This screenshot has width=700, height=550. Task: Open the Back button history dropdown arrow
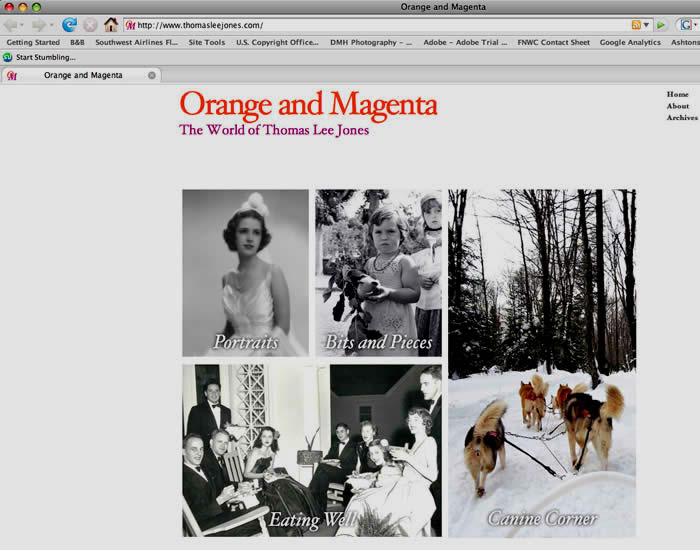point(24,25)
